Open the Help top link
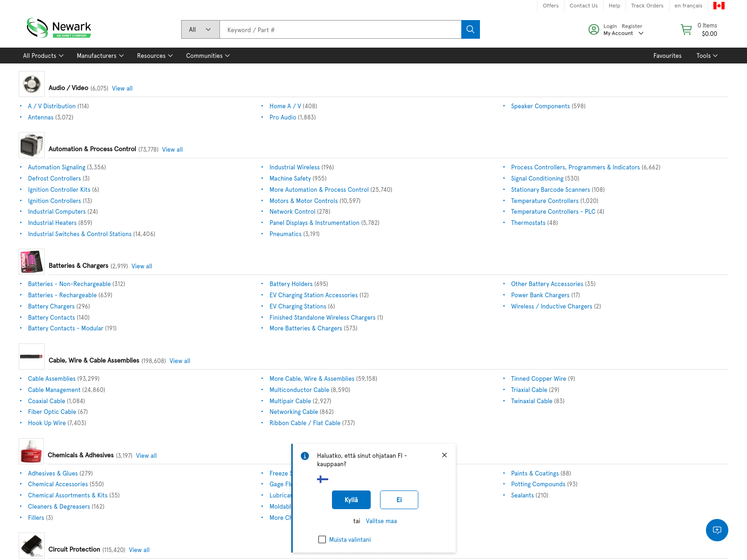The width and height of the screenshot is (747, 560). click(x=614, y=6)
